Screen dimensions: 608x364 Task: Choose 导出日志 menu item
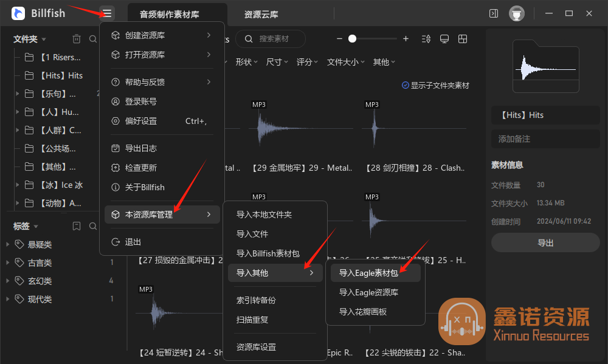[162, 148]
